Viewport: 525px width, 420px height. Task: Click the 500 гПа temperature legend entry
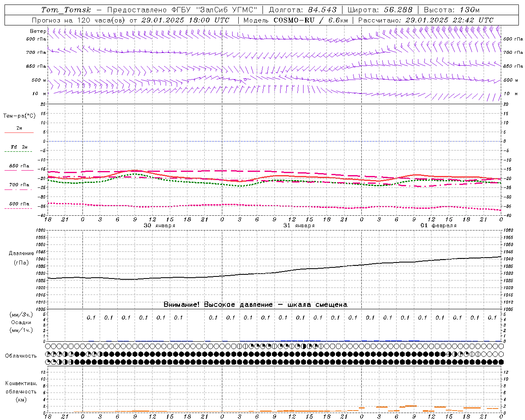(x=19, y=204)
